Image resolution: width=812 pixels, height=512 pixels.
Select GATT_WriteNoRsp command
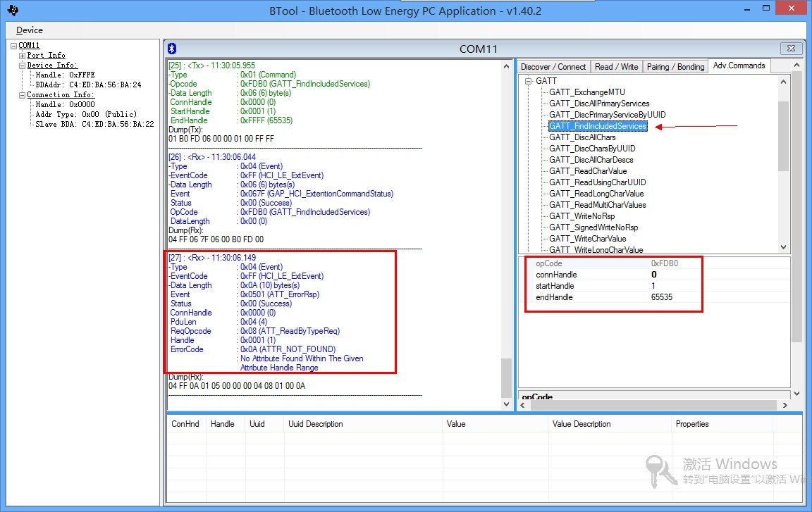coord(582,216)
